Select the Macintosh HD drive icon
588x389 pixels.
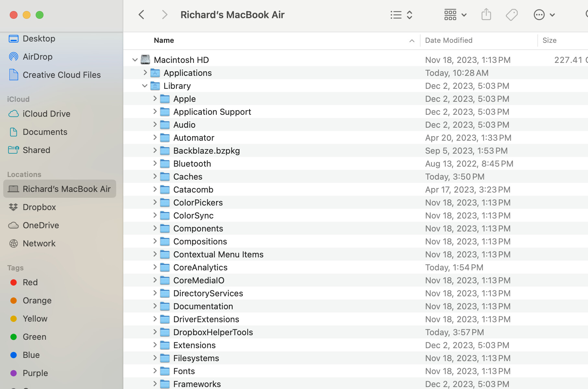[145, 60]
